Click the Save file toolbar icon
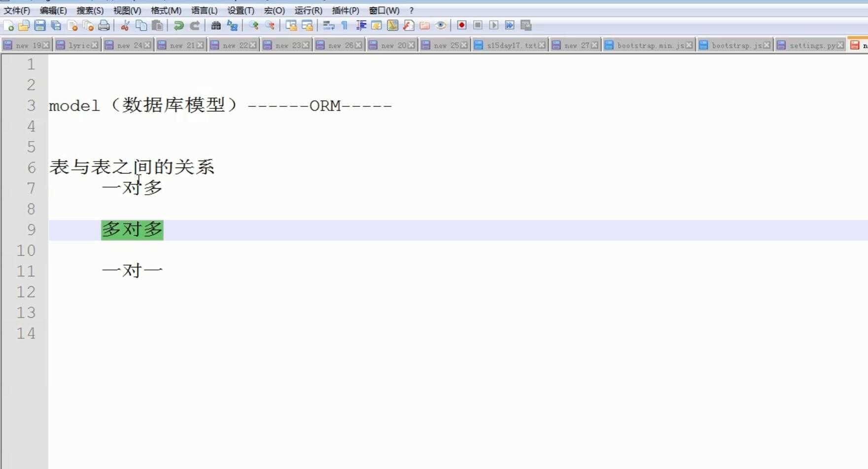Viewport: 868px width, 469px height. point(40,26)
